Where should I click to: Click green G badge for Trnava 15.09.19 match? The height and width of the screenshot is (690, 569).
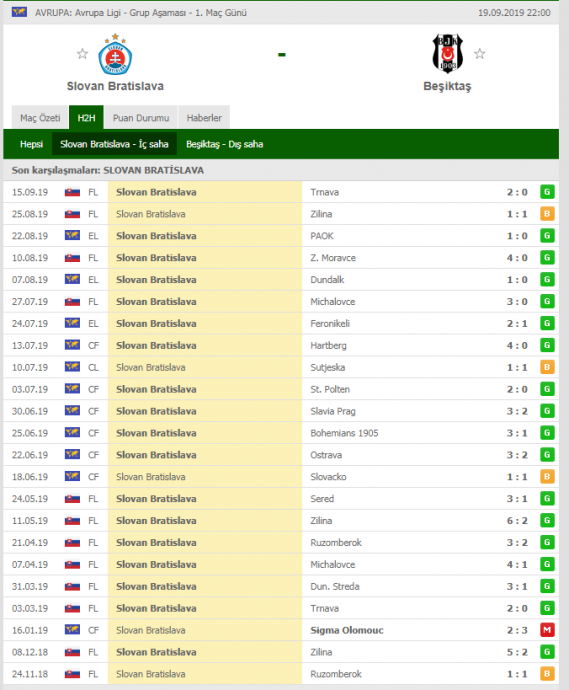tap(547, 192)
